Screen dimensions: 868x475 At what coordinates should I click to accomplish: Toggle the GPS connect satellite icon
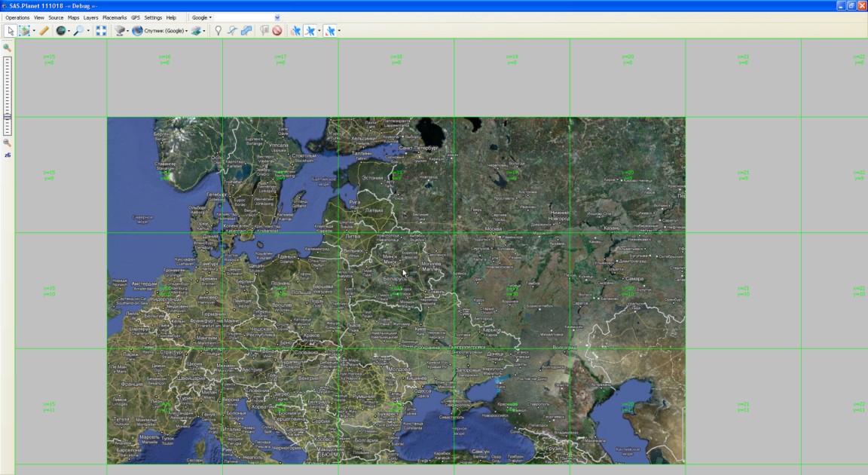coord(295,31)
